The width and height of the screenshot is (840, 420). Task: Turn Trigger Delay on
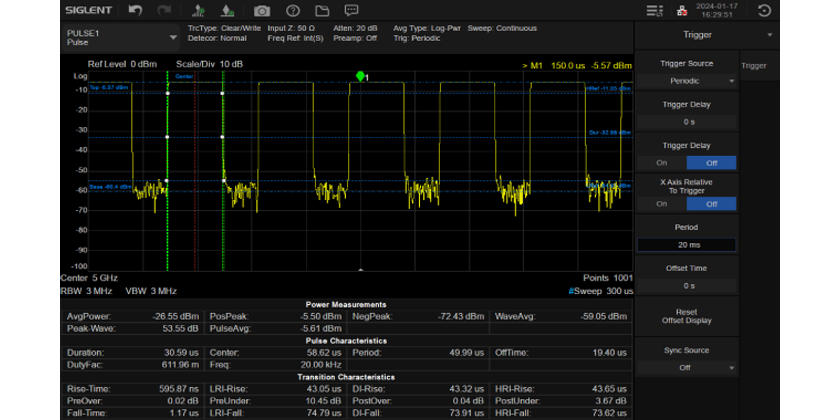(x=661, y=162)
